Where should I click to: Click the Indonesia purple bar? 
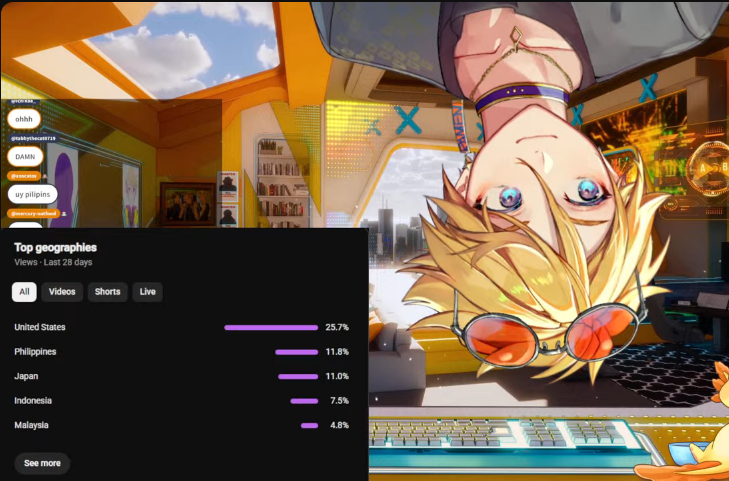coord(305,401)
